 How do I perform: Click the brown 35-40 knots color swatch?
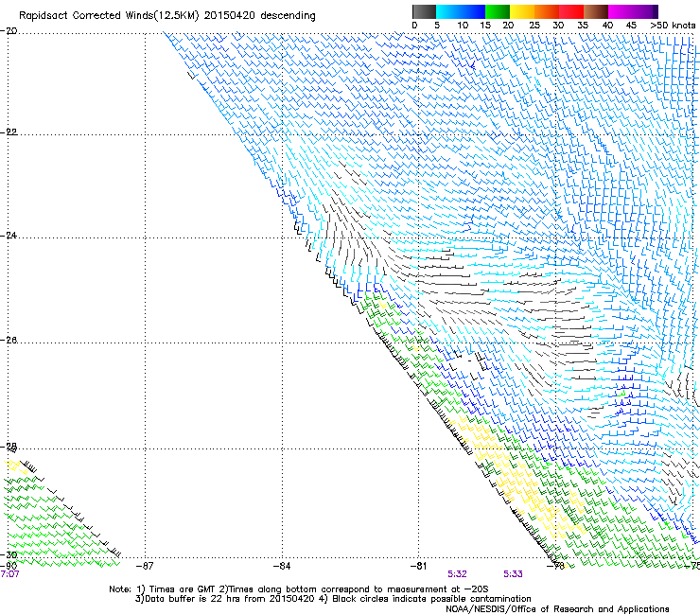point(596,11)
